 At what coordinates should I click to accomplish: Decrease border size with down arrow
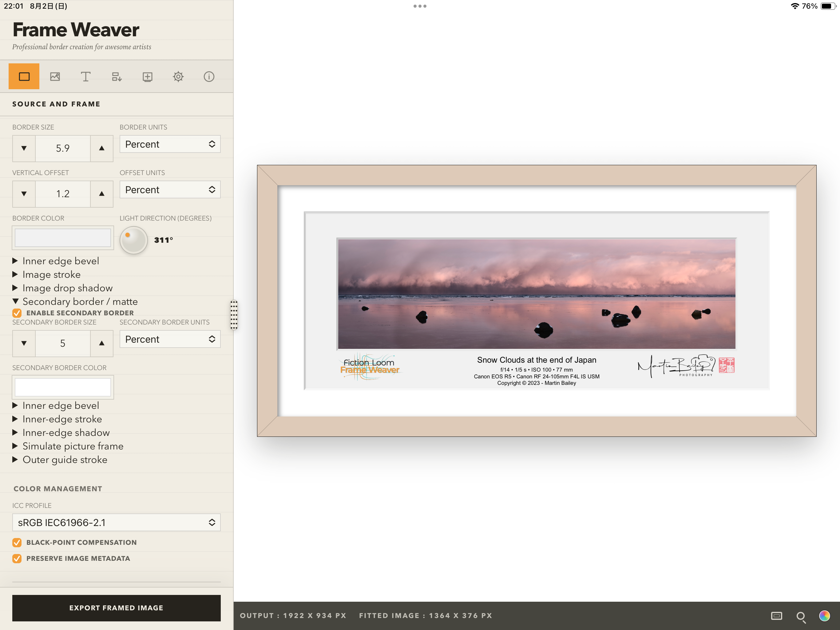point(24,148)
